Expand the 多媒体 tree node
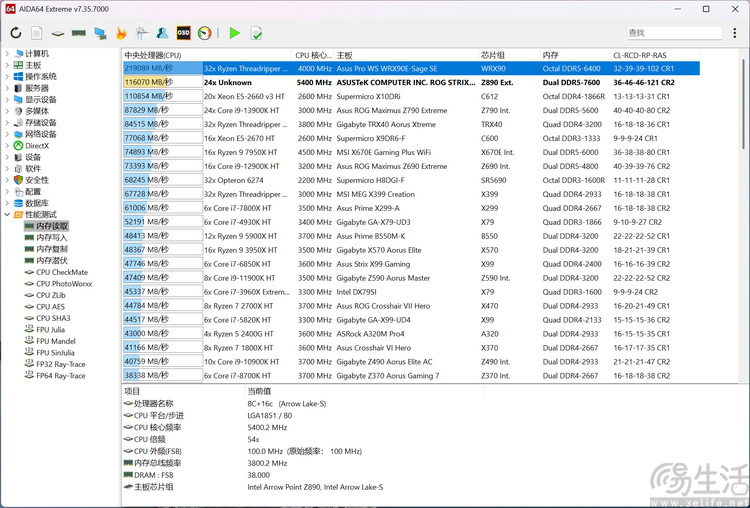Viewport: 750px width, 508px height. pos(7,111)
